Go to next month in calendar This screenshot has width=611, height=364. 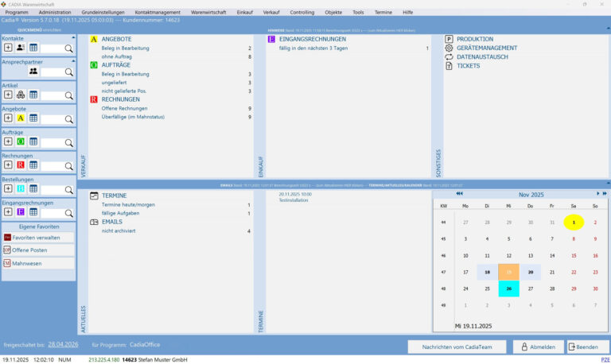click(x=598, y=194)
